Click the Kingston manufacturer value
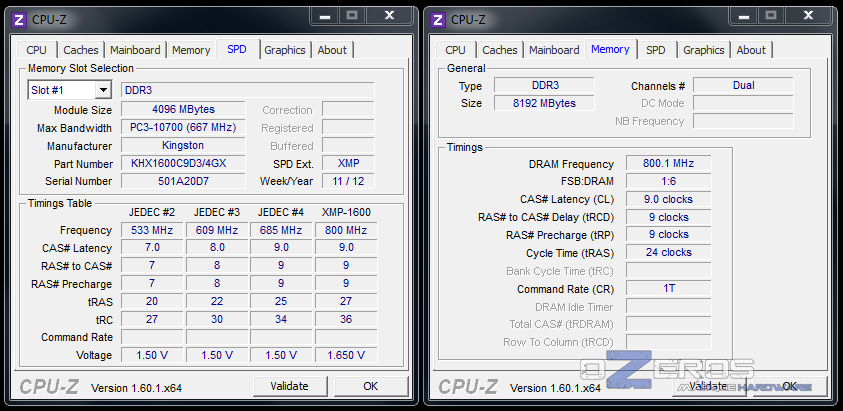The width and height of the screenshot is (843, 411). click(x=183, y=145)
